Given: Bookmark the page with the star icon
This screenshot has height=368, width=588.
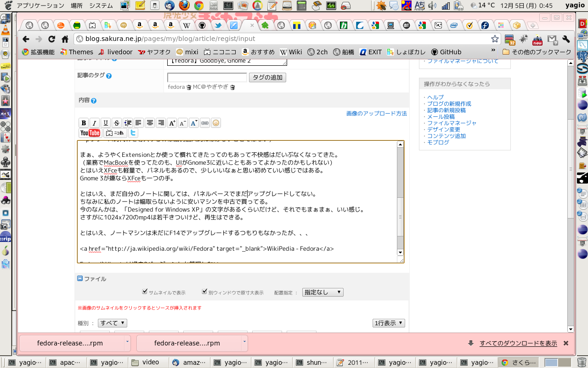Looking at the screenshot, I should (495, 39).
